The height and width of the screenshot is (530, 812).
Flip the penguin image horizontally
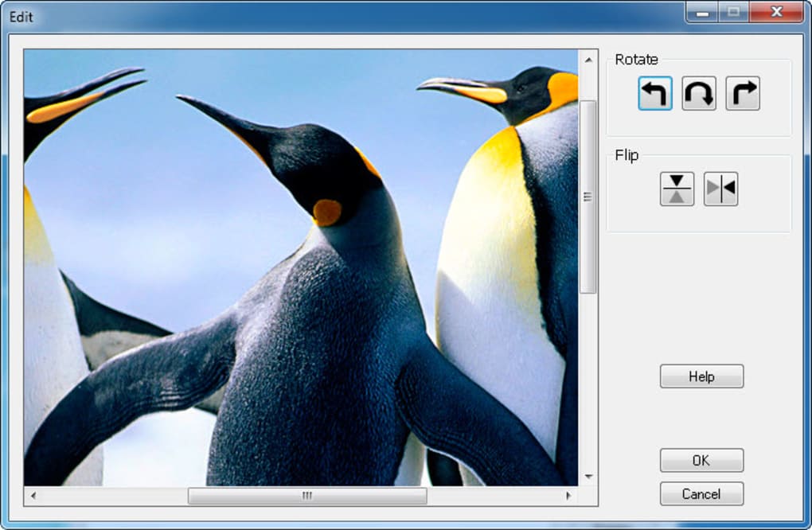(x=721, y=189)
